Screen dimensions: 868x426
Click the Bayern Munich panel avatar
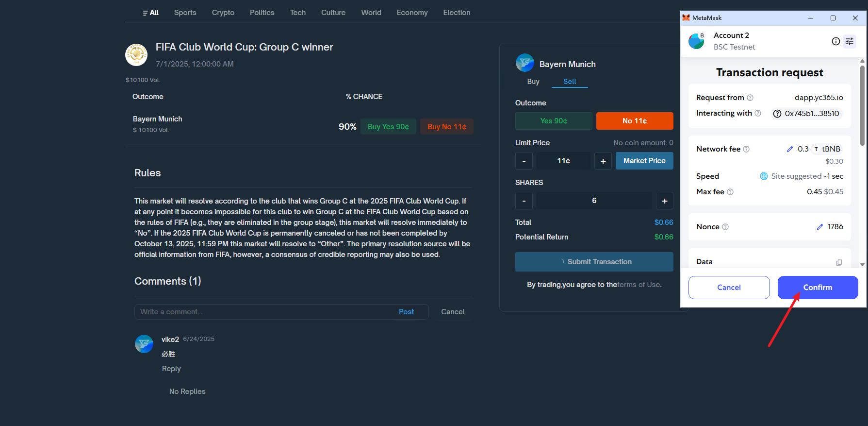click(x=525, y=63)
